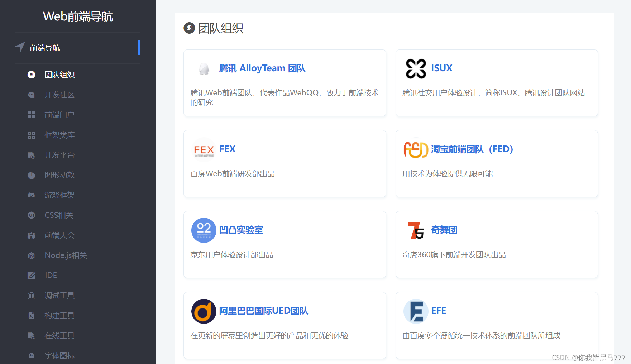
Task: Click the 团队组织 section heading text
Action: pos(221,28)
